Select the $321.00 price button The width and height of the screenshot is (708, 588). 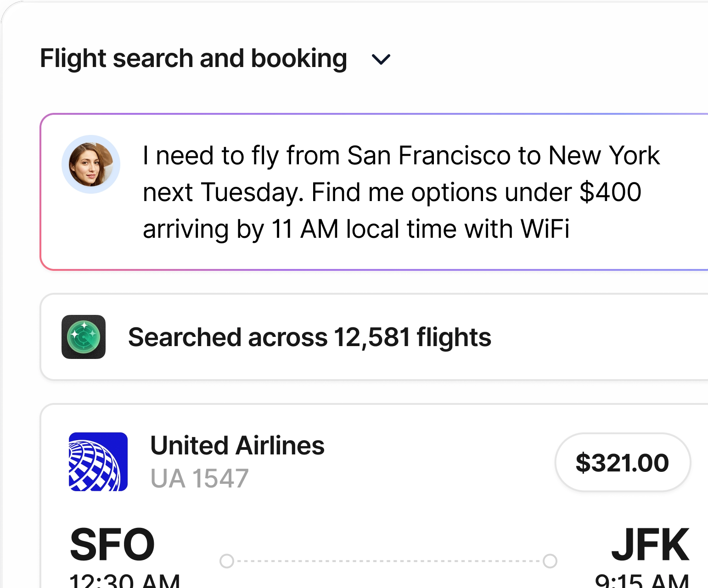click(x=622, y=462)
